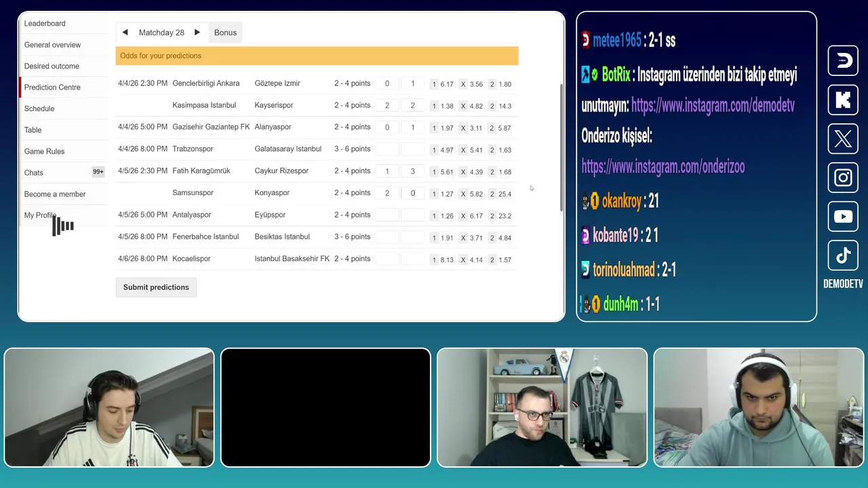Click home odds 8.13 in Kocaelispor row
This screenshot has width=868, height=488.
tap(441, 260)
